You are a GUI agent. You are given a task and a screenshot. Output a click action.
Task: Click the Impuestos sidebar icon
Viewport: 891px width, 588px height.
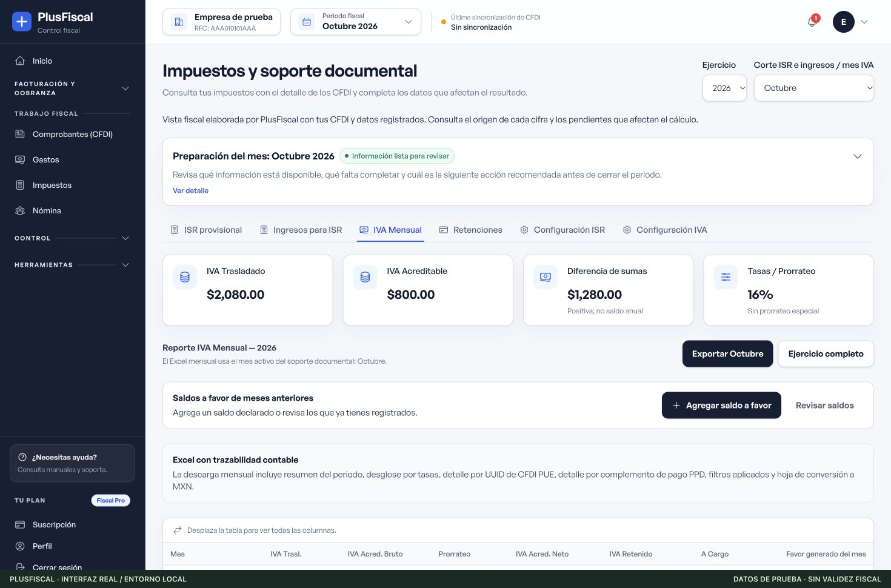[x=20, y=185]
